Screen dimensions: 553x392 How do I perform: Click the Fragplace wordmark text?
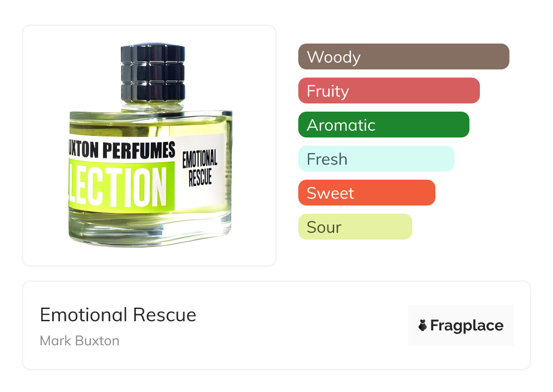[x=467, y=326]
